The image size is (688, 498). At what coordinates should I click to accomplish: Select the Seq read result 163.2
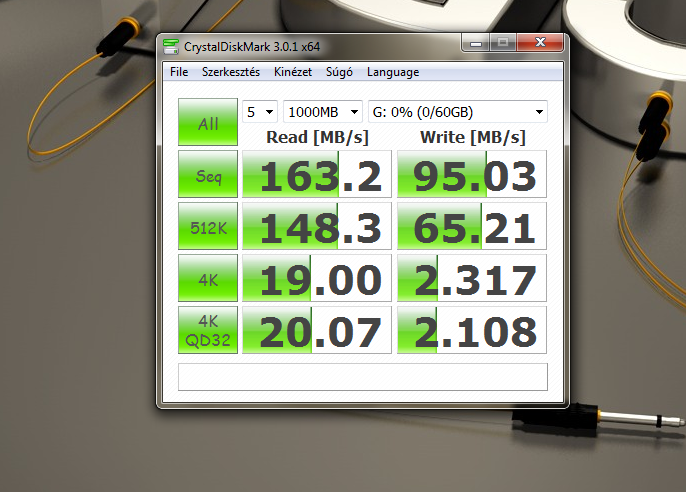tap(317, 174)
